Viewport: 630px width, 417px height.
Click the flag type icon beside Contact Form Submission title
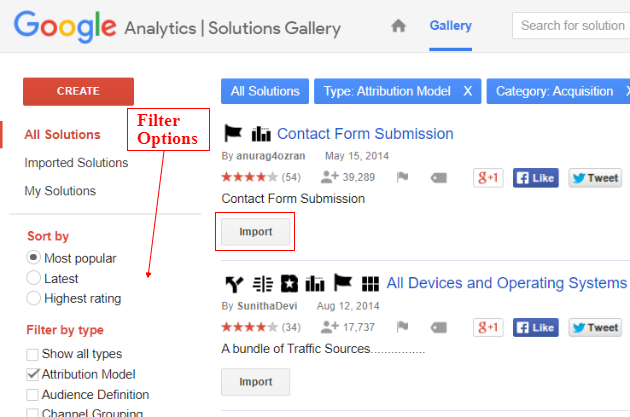tap(233, 133)
